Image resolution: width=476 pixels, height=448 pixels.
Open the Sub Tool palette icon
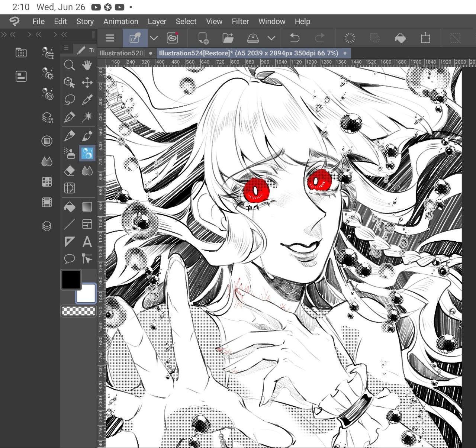[47, 53]
